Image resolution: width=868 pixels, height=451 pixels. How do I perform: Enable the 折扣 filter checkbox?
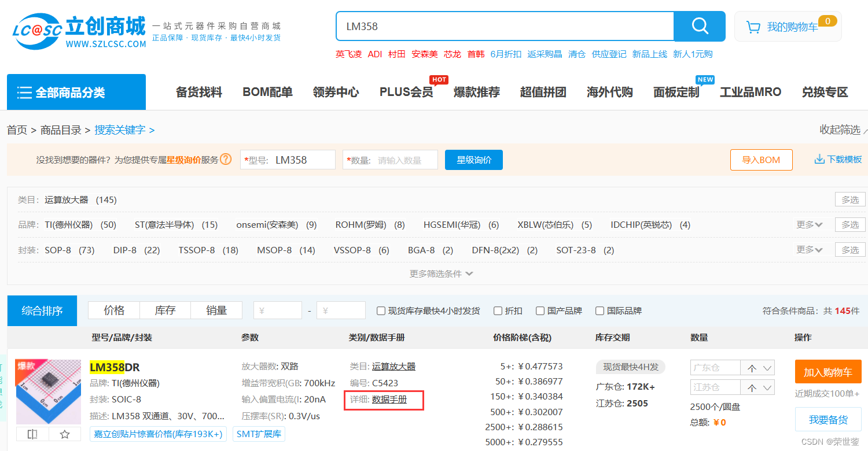(x=498, y=311)
